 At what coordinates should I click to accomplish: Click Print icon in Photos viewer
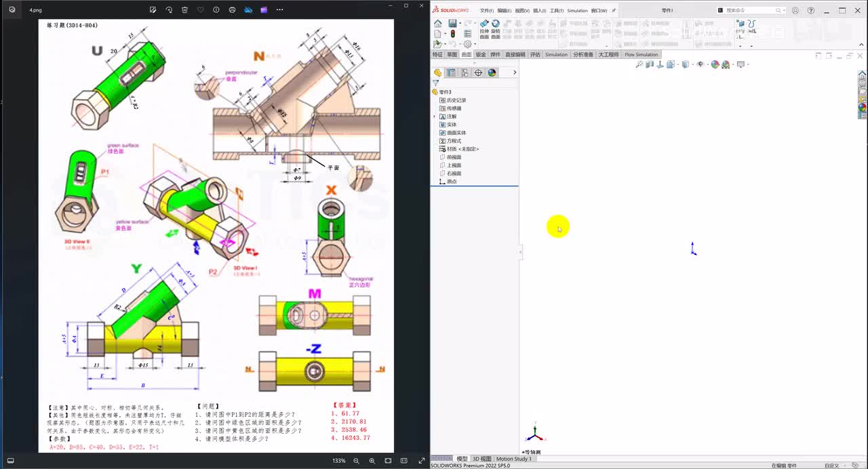point(232,9)
